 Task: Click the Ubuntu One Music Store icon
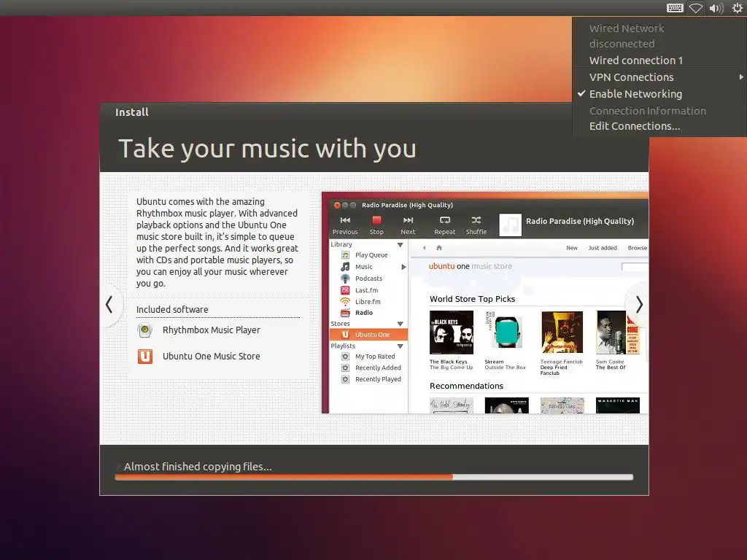point(145,356)
